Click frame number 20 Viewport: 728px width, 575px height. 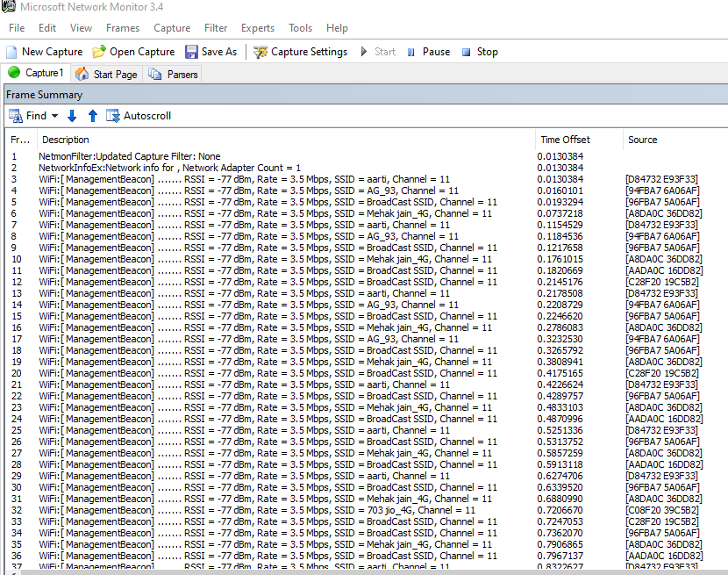(17, 373)
